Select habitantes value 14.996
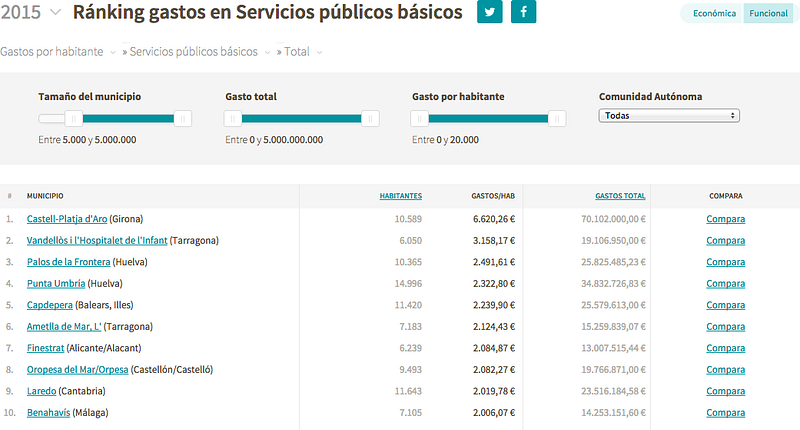Image resolution: width=800 pixels, height=430 pixels. click(x=408, y=283)
